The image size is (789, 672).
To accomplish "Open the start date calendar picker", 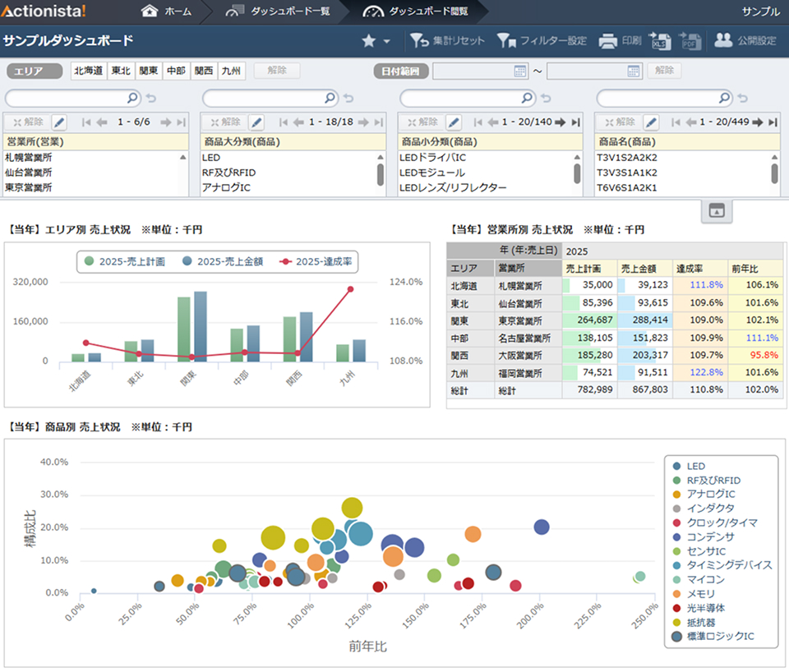I will coord(519,71).
